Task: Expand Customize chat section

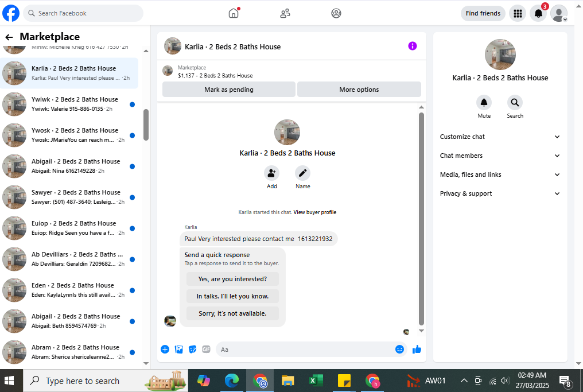Action: coord(500,137)
